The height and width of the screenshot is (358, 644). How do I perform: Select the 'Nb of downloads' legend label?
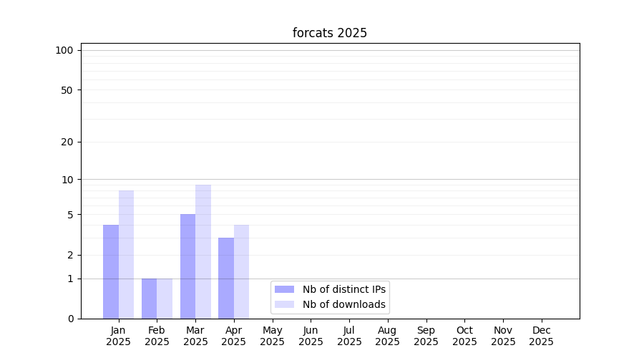pyautogui.click(x=344, y=304)
